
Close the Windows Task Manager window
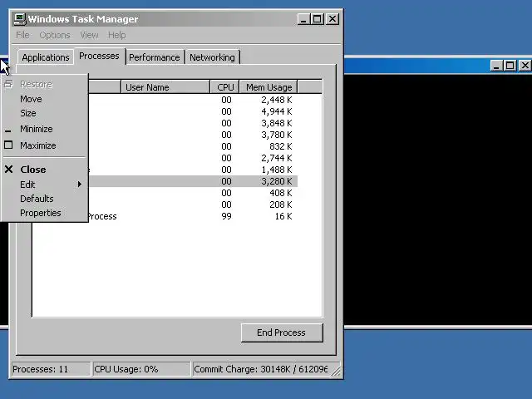[x=332, y=19]
